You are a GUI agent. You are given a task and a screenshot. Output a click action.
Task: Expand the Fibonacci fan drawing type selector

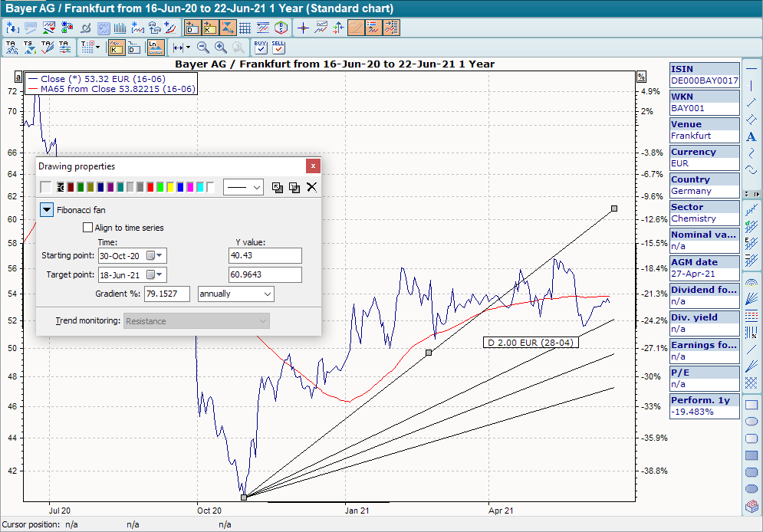pyautogui.click(x=47, y=209)
